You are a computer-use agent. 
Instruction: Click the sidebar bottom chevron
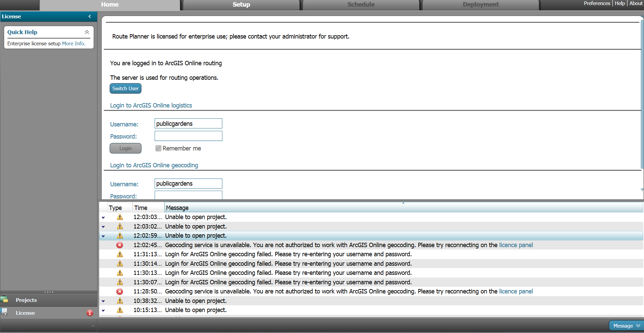coord(93,326)
